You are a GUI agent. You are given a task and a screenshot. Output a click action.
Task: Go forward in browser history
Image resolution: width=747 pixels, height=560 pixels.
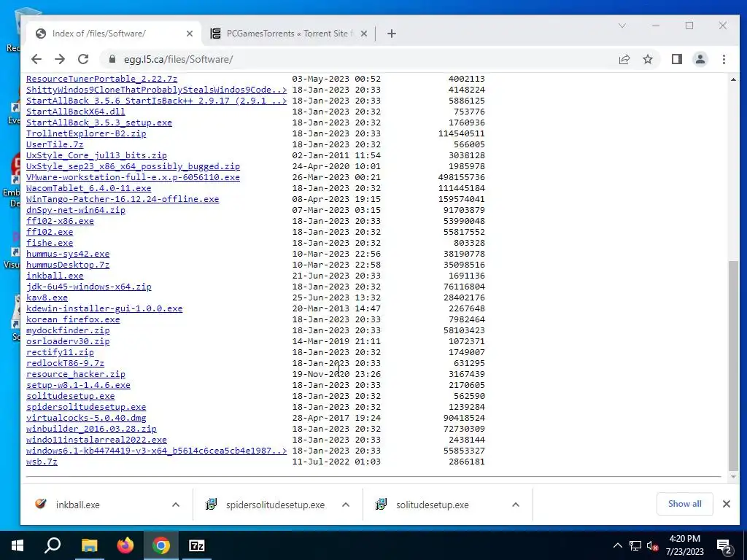point(60,59)
